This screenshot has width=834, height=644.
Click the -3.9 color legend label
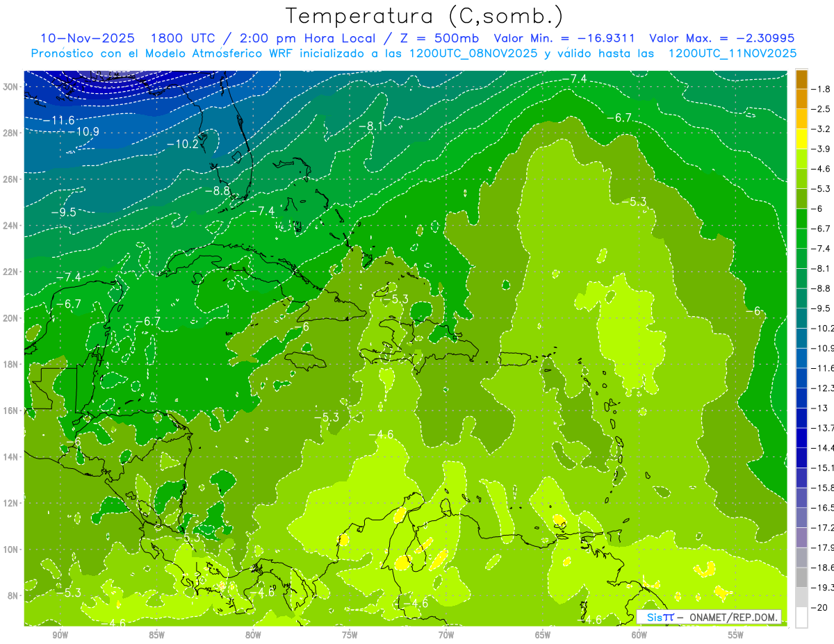tap(822, 149)
